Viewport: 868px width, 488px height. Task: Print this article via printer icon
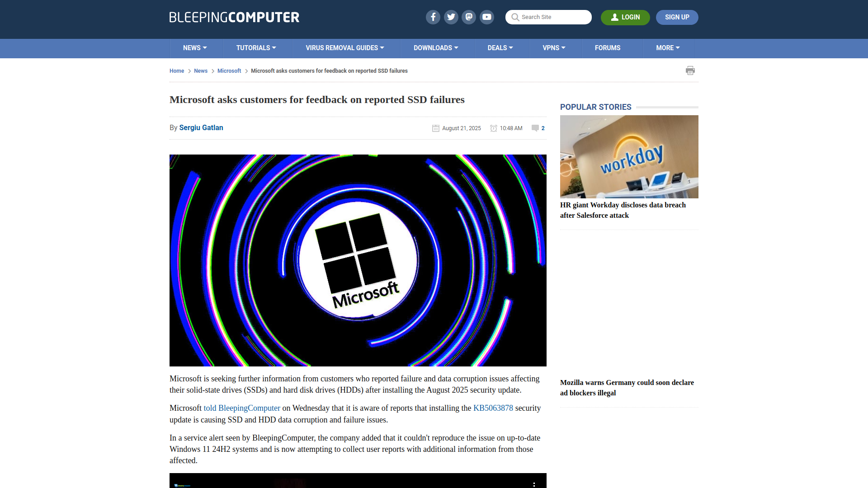[690, 70]
